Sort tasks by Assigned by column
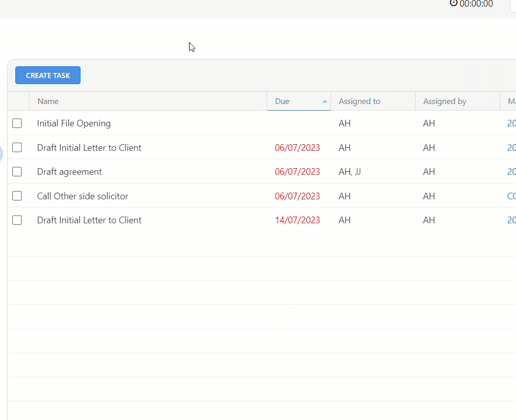 (444, 101)
